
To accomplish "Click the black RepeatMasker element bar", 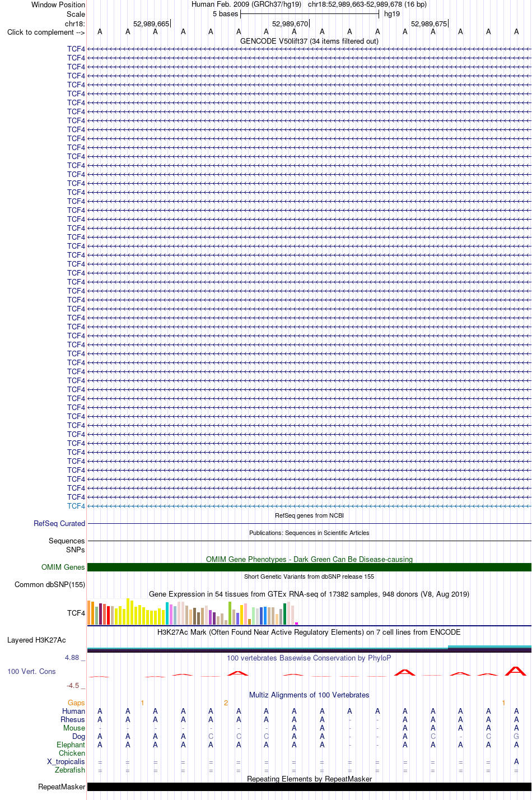I will pyautogui.click(x=309, y=787).
